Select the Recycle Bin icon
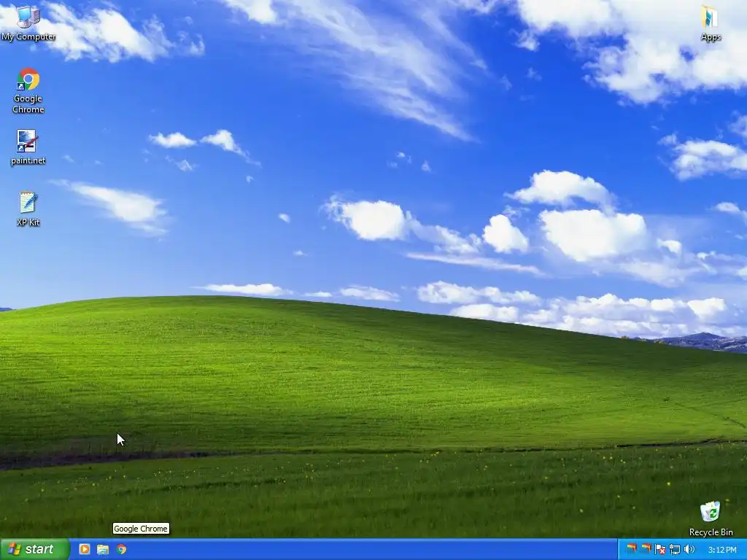This screenshot has width=747, height=560. pos(711,518)
